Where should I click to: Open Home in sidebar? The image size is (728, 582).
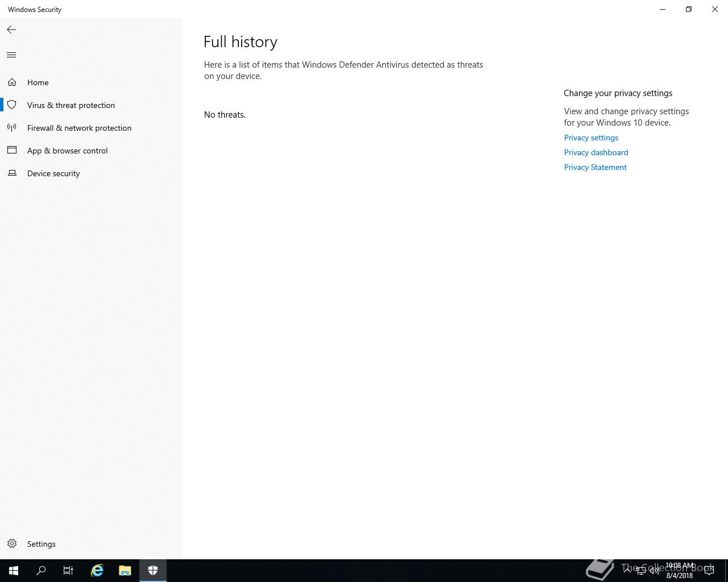tap(91, 82)
